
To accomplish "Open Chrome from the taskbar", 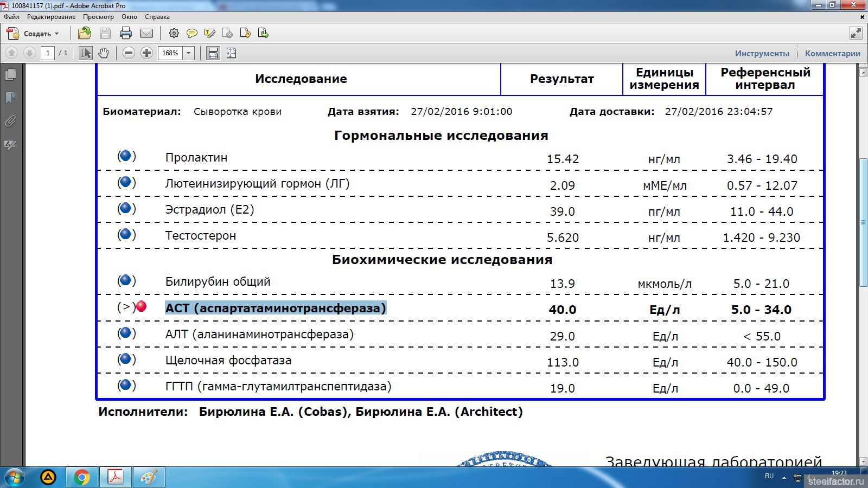I will pyautogui.click(x=82, y=478).
